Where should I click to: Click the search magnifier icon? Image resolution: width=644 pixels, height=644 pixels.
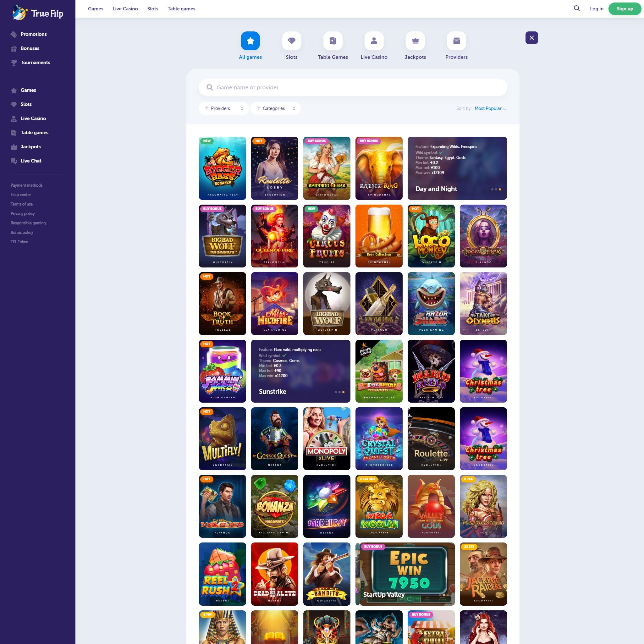pos(576,8)
